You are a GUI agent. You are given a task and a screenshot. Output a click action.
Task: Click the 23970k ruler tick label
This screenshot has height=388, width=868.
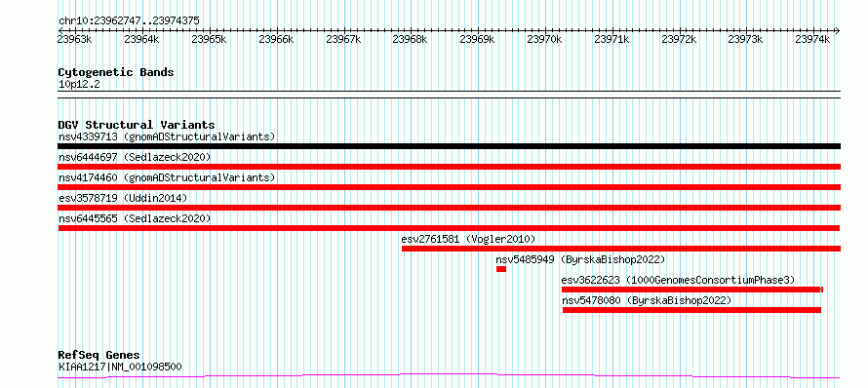coord(544,39)
